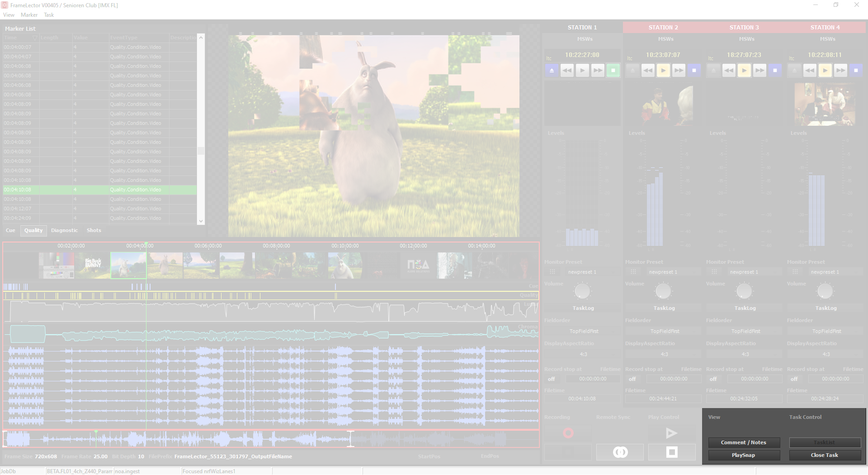Click the marker list scroll-down arrow
The width and height of the screenshot is (868, 475).
tap(201, 221)
